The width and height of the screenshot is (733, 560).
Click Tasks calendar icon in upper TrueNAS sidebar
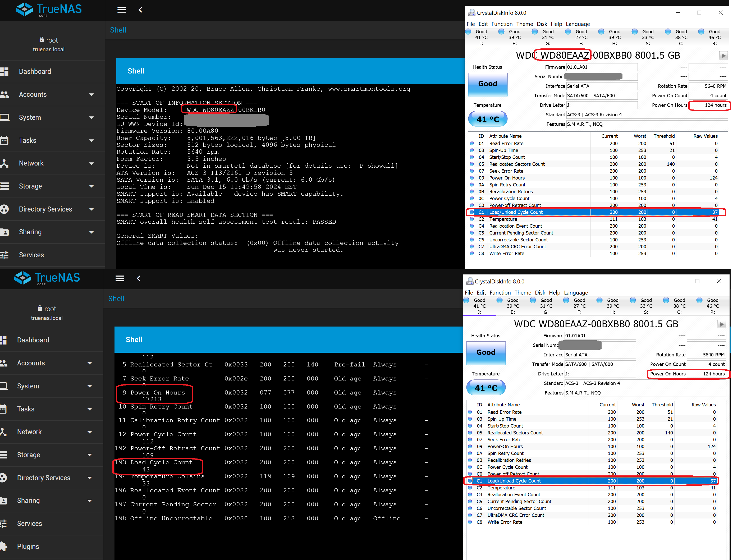click(x=4, y=140)
